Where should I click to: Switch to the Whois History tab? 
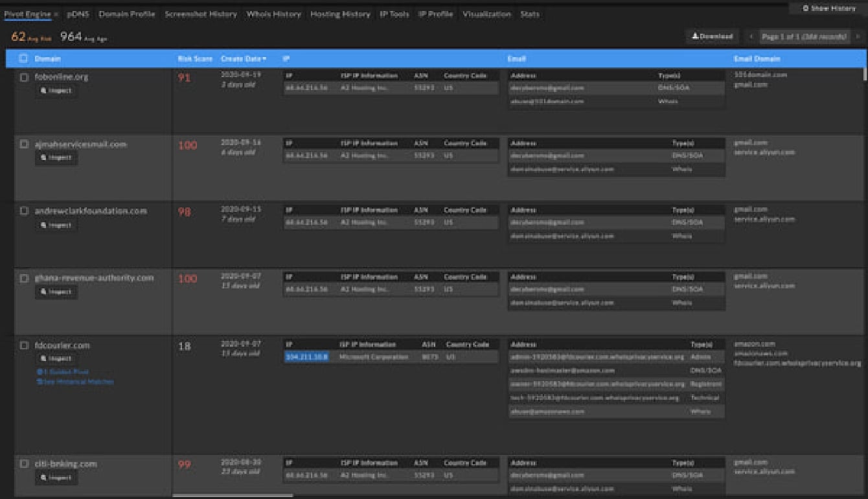273,14
